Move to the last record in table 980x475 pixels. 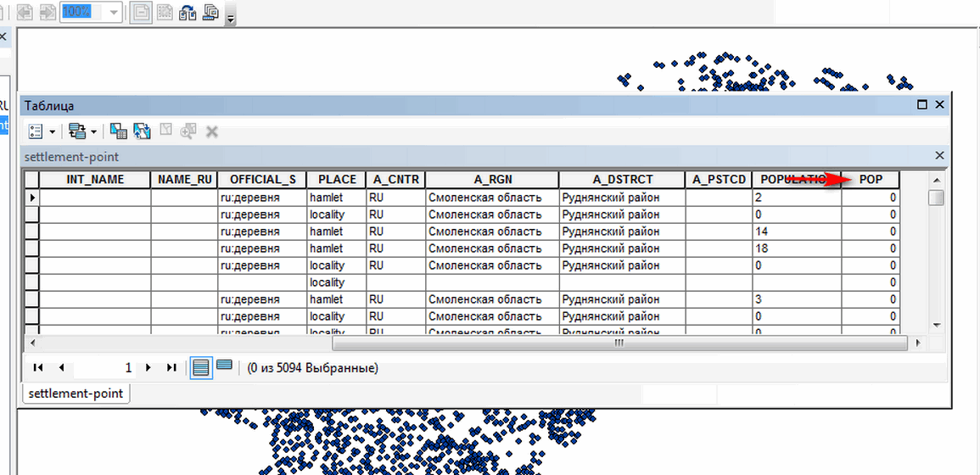(x=171, y=368)
